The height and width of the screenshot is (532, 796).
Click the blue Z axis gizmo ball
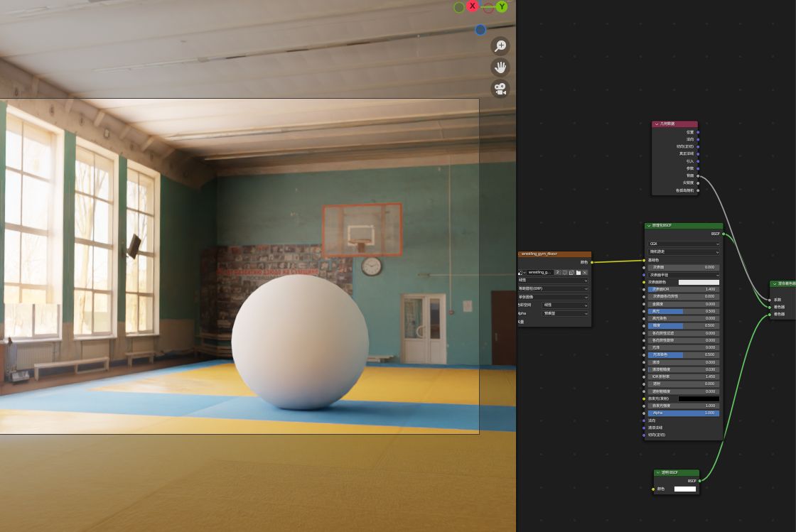point(480,30)
